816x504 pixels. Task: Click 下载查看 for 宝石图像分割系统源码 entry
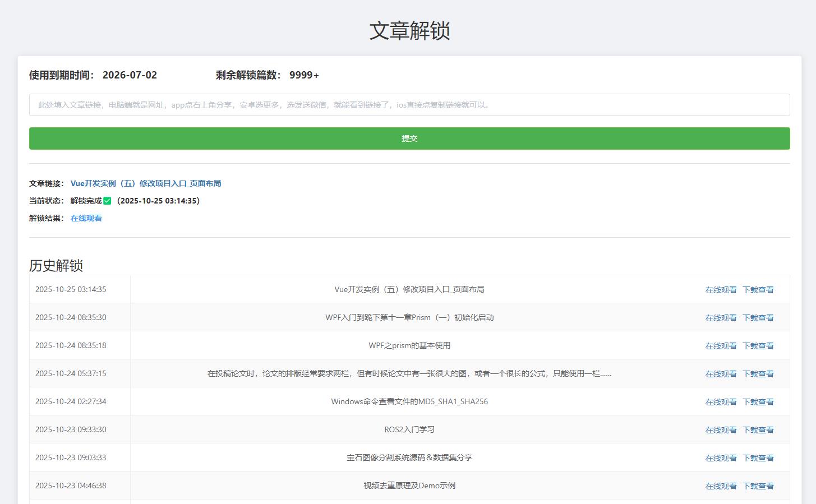click(x=758, y=457)
